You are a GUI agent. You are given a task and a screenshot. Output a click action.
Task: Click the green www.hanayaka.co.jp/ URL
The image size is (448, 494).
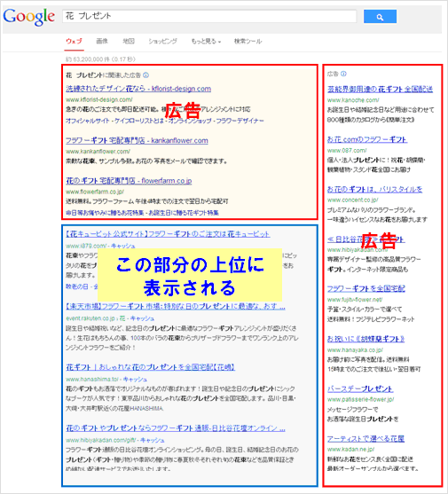(356, 350)
